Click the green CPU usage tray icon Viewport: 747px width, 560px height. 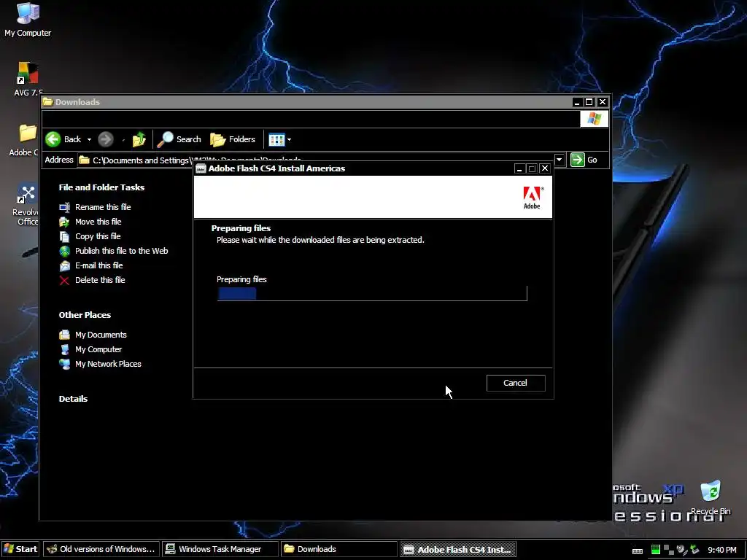[x=656, y=550]
